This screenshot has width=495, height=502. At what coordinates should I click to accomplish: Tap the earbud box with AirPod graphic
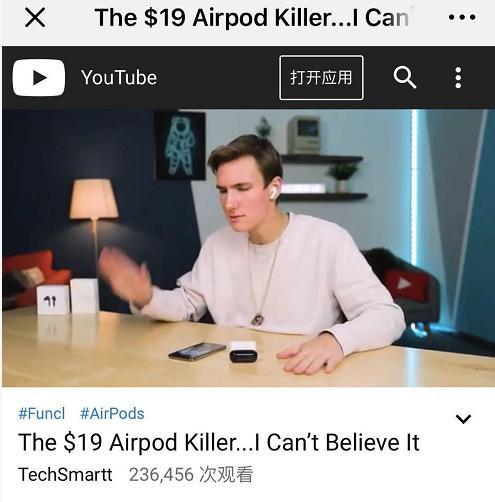pyautogui.click(x=53, y=299)
